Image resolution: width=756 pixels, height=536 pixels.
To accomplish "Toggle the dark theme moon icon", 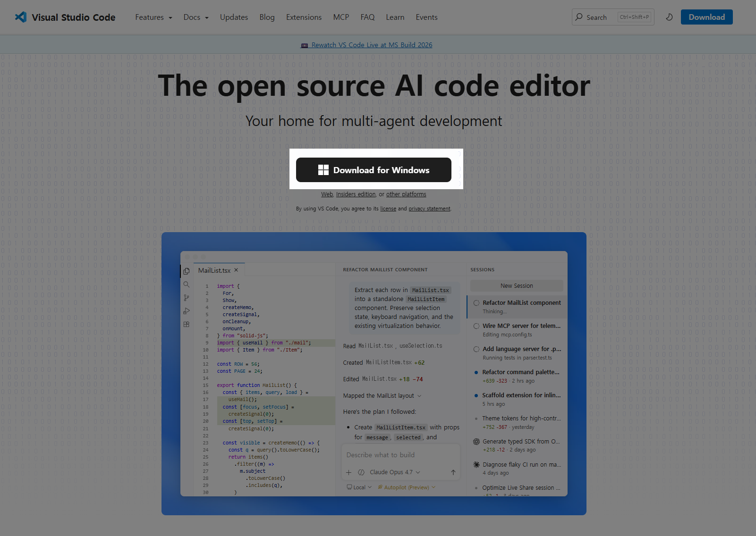I will pyautogui.click(x=669, y=17).
